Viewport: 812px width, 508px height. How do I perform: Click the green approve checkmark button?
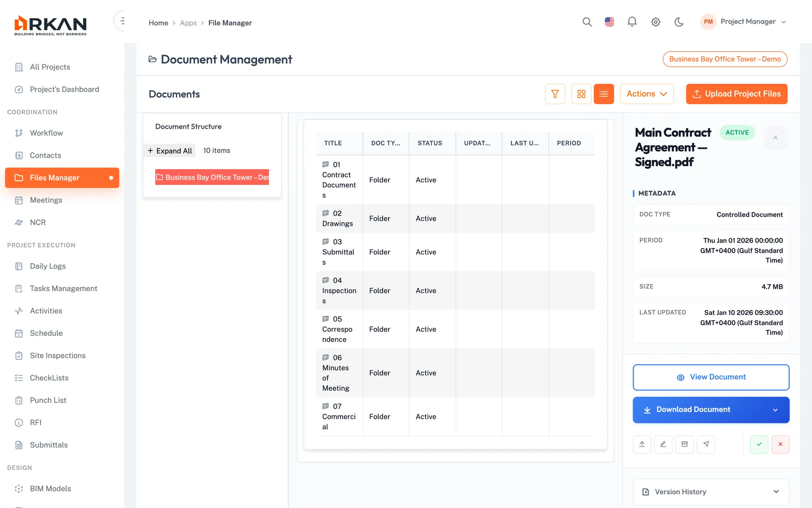pyautogui.click(x=759, y=444)
